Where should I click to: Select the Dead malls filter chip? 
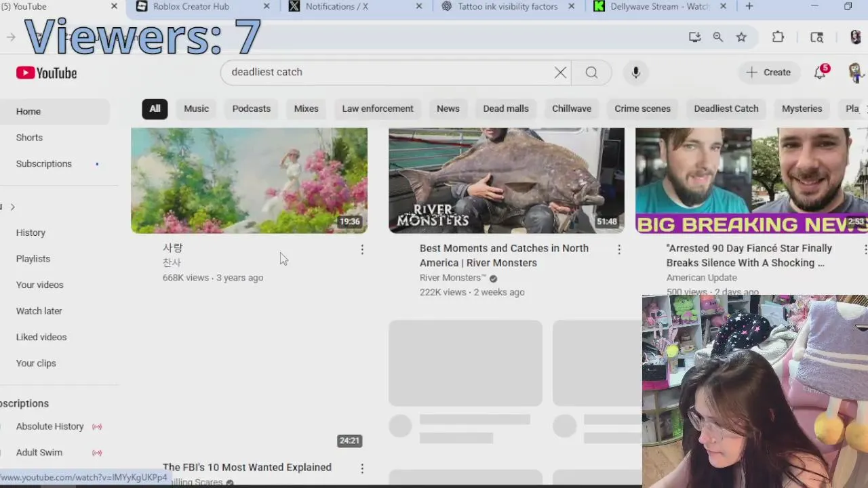click(x=506, y=108)
